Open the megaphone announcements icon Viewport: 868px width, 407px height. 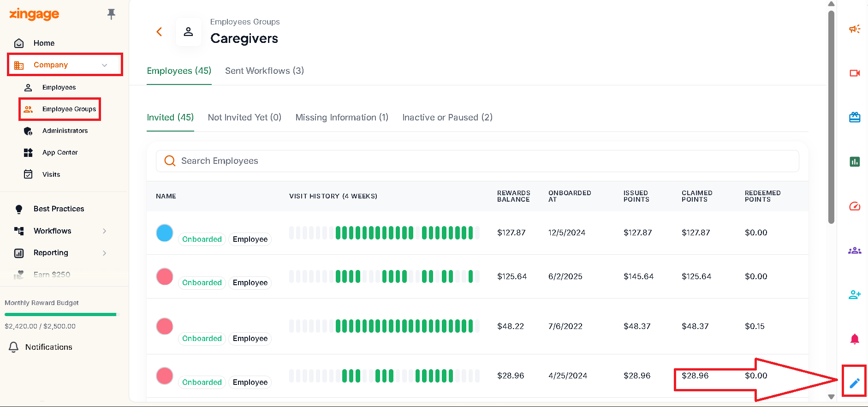pyautogui.click(x=855, y=29)
